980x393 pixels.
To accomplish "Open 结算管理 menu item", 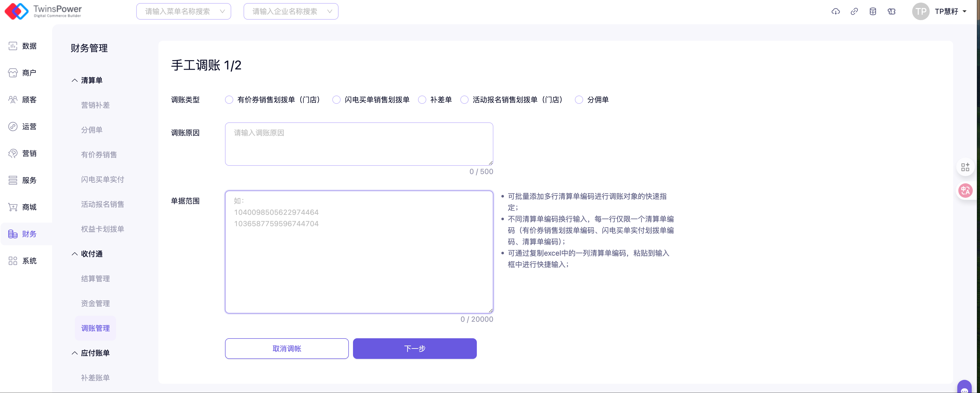I will [x=95, y=279].
